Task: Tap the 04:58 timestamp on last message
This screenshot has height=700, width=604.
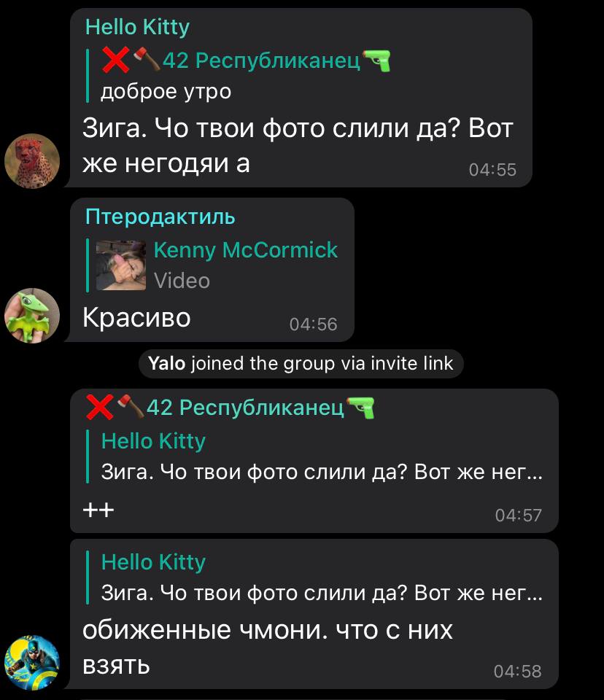Action: click(x=517, y=671)
